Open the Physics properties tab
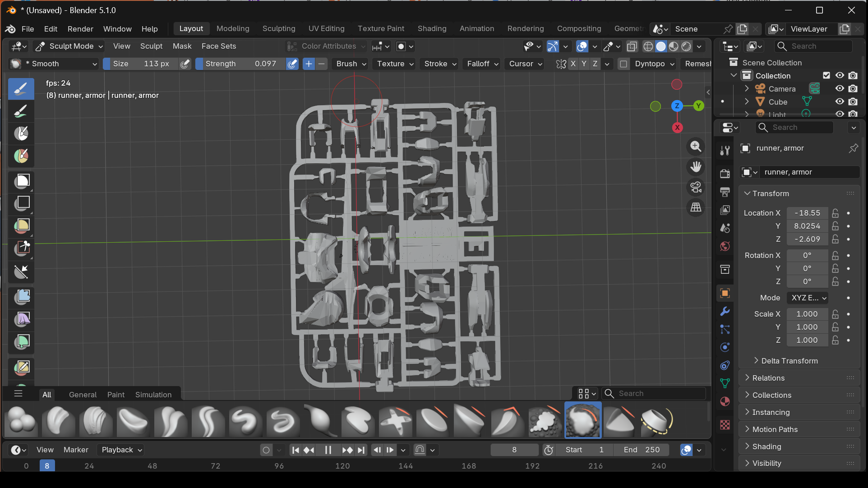868x488 pixels. coord(725,347)
